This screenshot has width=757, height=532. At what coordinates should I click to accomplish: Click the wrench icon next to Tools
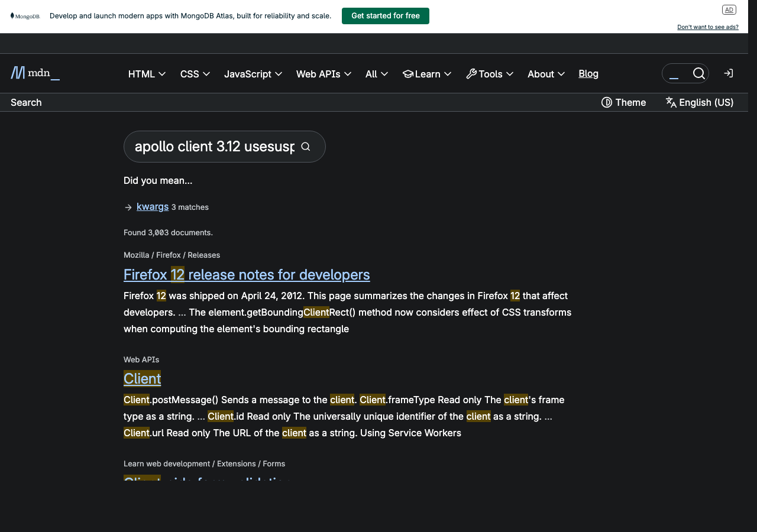coord(470,73)
